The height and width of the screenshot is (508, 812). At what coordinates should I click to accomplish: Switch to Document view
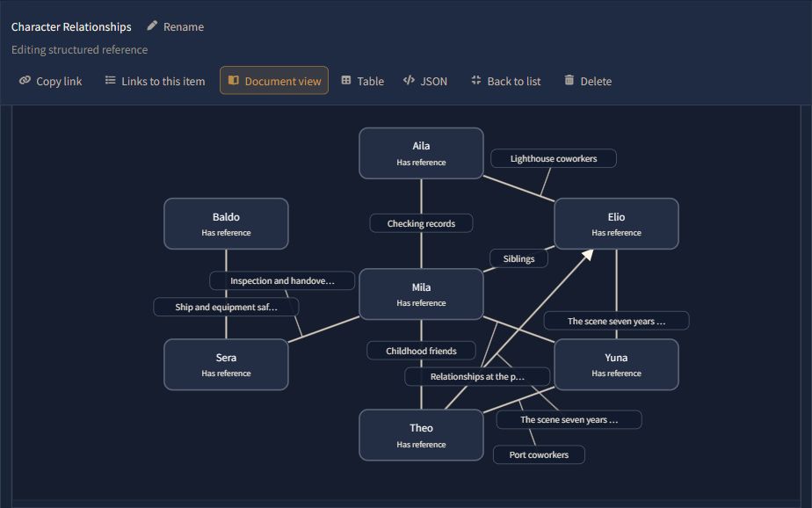(x=274, y=81)
